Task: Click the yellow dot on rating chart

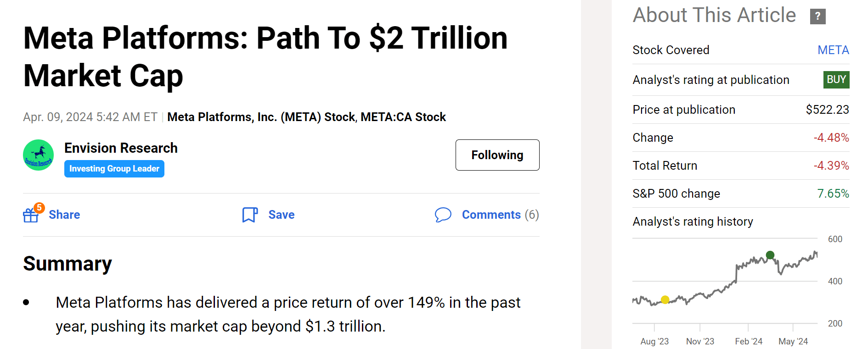Action: point(665,300)
